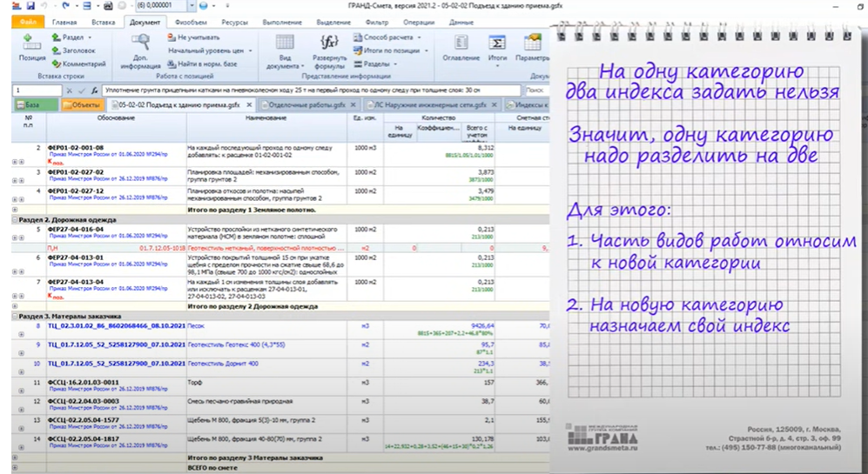Screen dimensions: 868x474
Task: Collapse Раздел 2. Дорожная одежда section
Action: click(x=15, y=220)
